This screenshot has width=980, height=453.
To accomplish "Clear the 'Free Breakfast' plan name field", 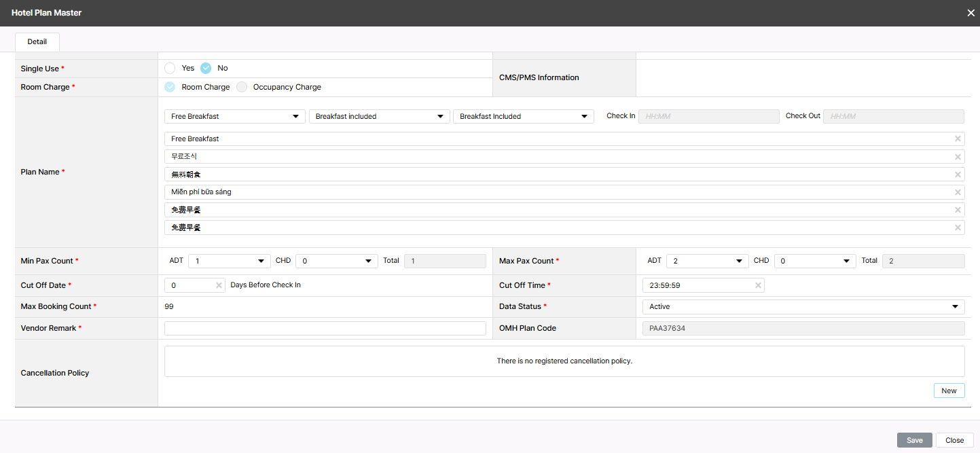I will (x=958, y=139).
